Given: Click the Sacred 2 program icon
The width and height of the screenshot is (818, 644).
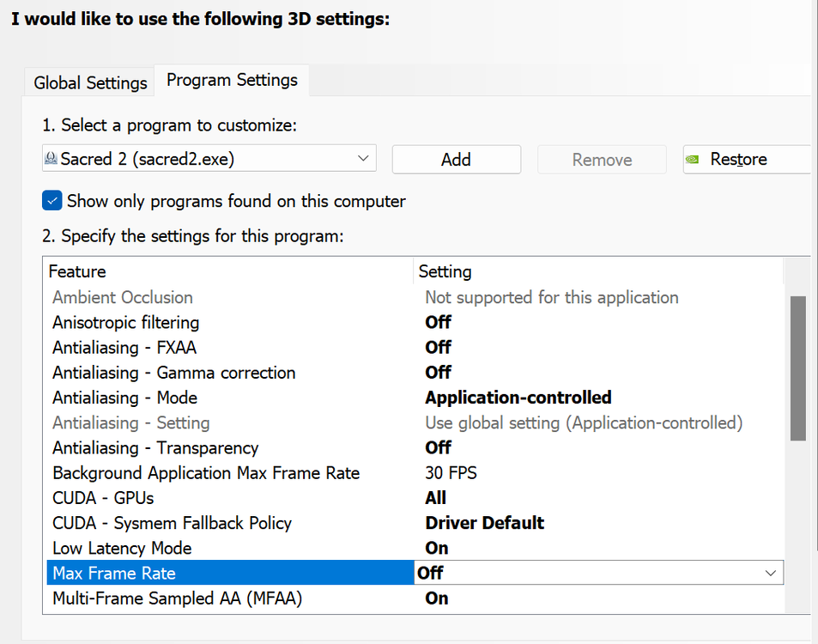Looking at the screenshot, I should [51, 158].
